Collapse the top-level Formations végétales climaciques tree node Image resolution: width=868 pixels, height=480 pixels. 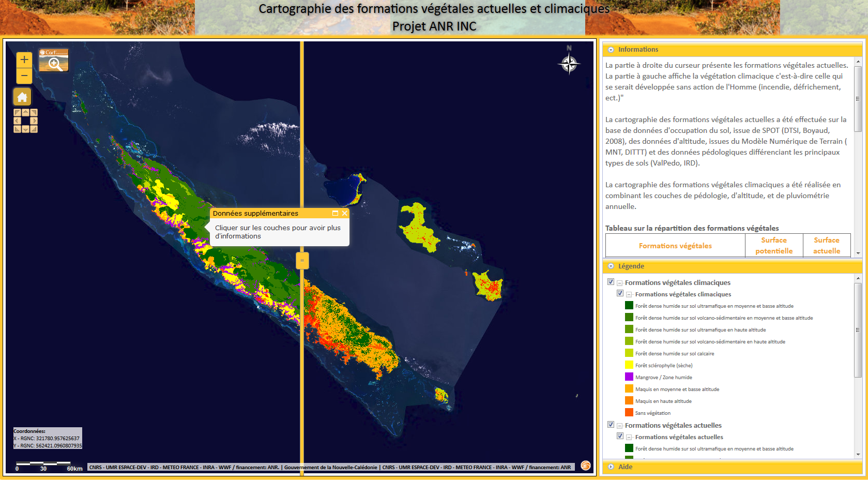(x=619, y=283)
